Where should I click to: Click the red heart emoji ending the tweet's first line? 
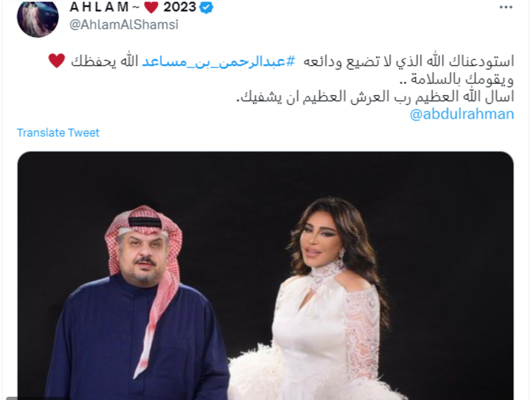56,61
